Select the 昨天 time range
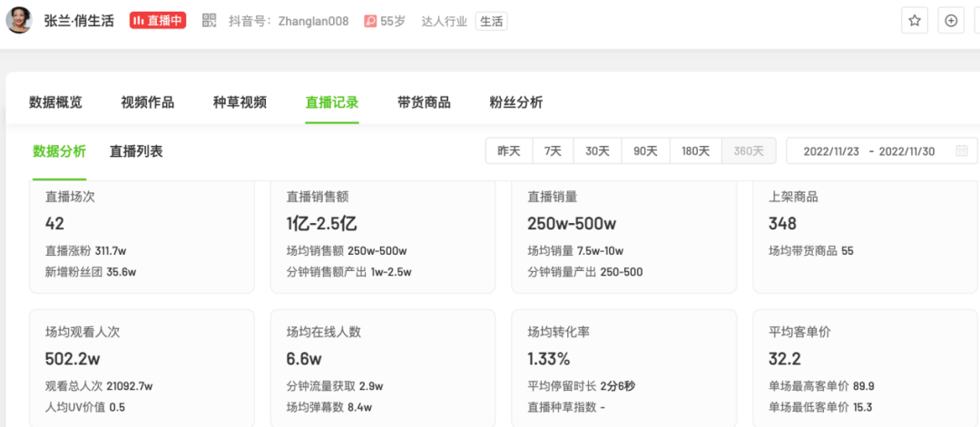Screen dimensions: 980x427 pyautogui.click(x=509, y=151)
